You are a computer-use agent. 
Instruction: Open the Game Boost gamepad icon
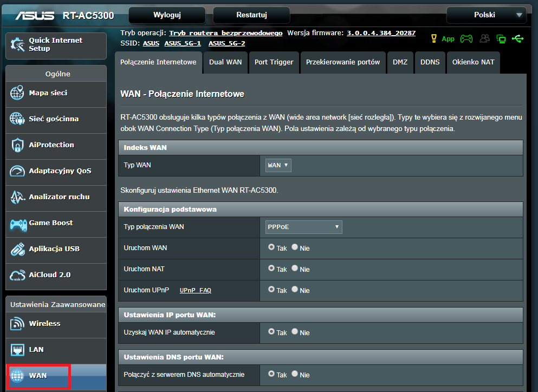coord(17,223)
